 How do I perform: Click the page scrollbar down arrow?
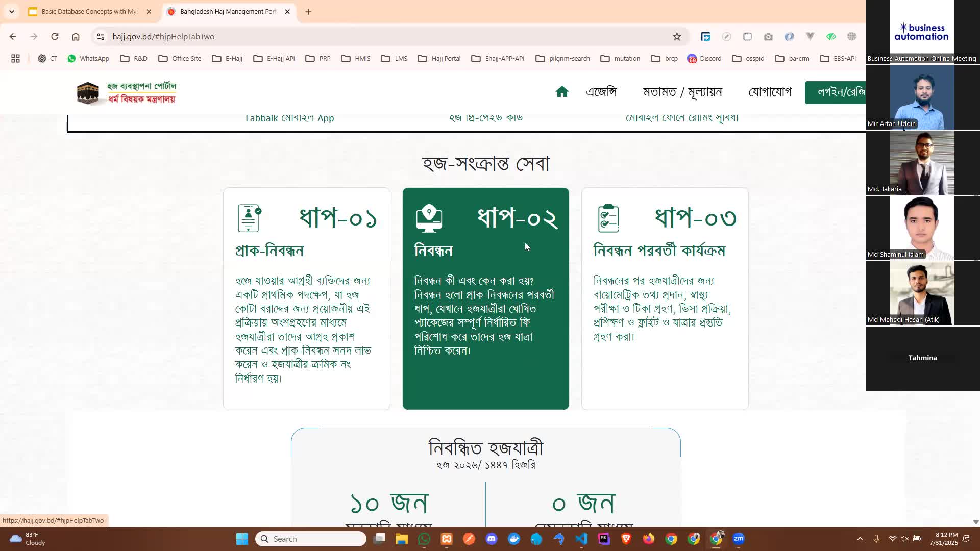[x=975, y=522]
